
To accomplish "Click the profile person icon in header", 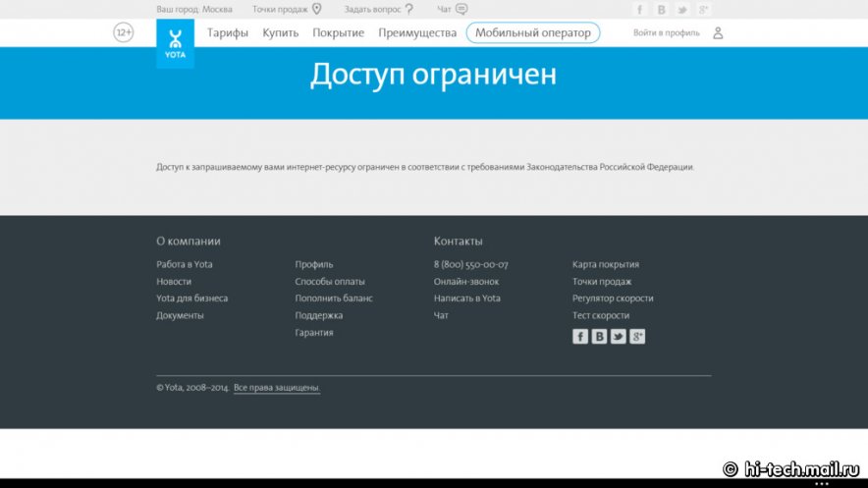I will [x=718, y=32].
